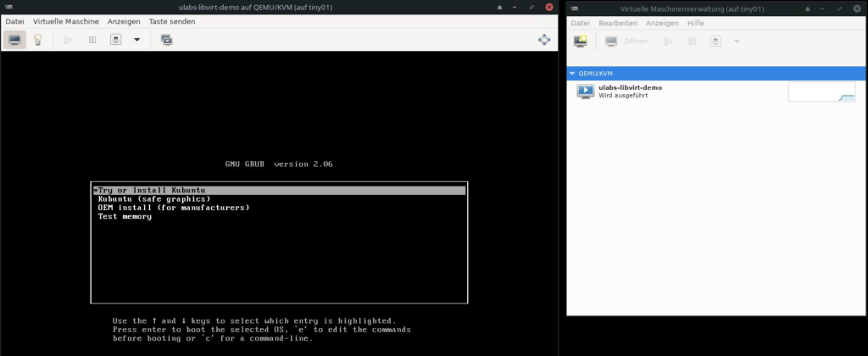Viewport: 868px width, 356px height.
Task: Show virtual hardware details lightbulb icon
Action: pyautogui.click(x=37, y=40)
